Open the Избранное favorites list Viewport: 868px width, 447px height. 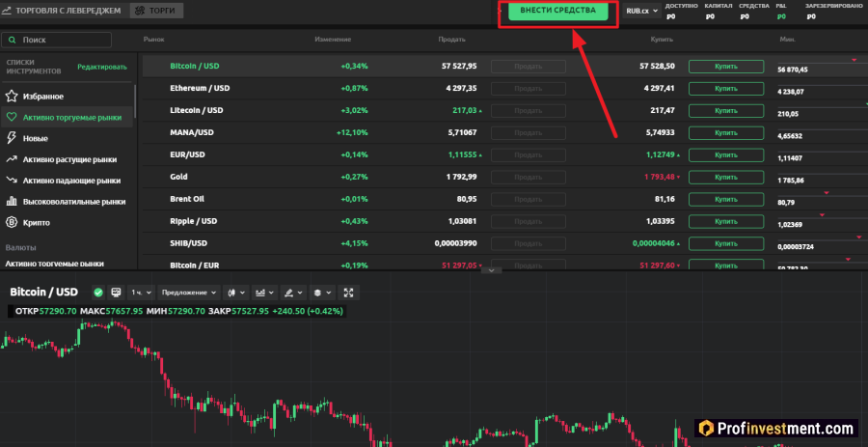(x=35, y=97)
